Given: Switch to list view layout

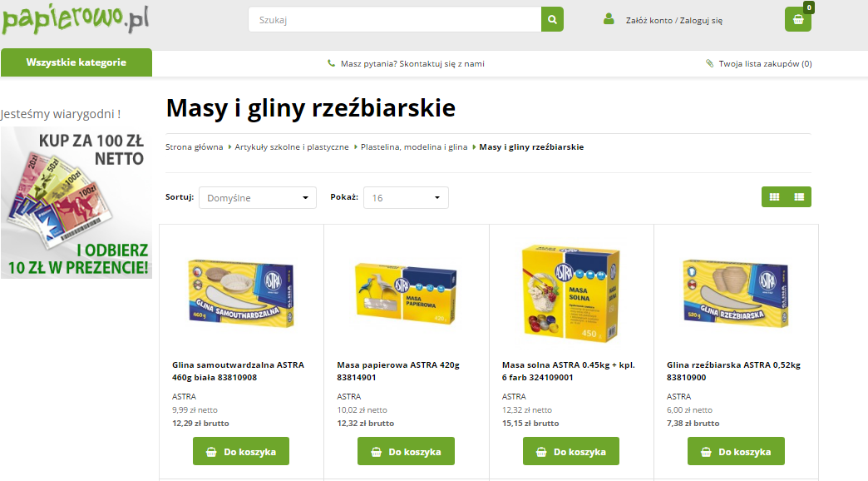Looking at the screenshot, I should [x=799, y=196].
